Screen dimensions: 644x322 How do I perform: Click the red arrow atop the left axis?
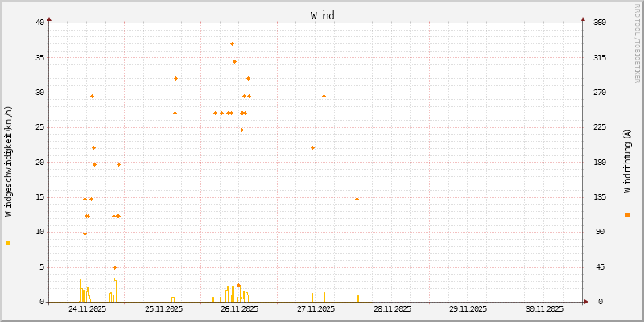(x=49, y=19)
